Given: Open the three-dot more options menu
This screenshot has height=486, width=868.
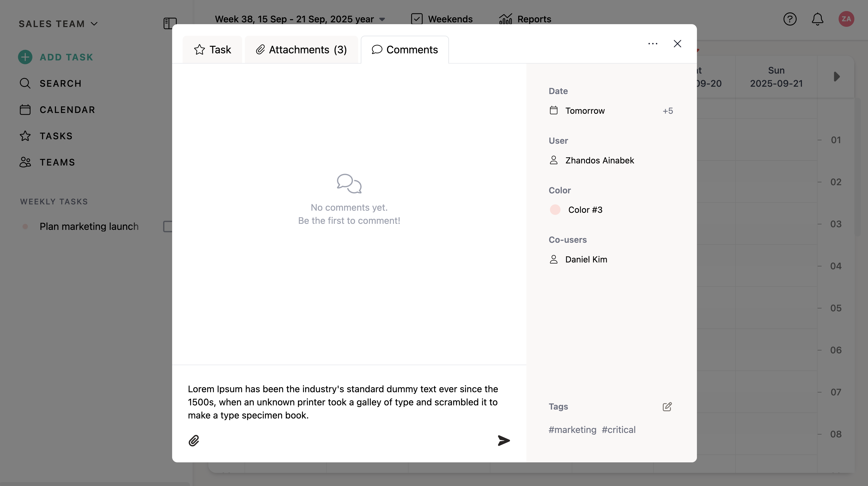Looking at the screenshot, I should 653,44.
